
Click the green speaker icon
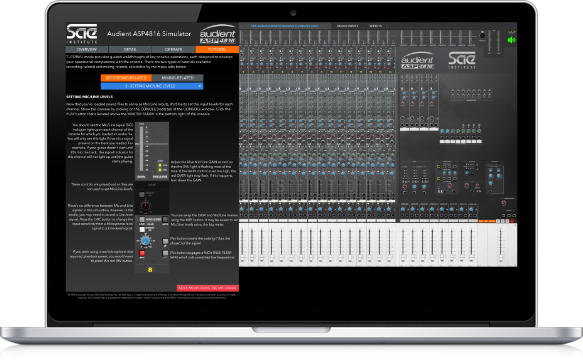pos(512,40)
